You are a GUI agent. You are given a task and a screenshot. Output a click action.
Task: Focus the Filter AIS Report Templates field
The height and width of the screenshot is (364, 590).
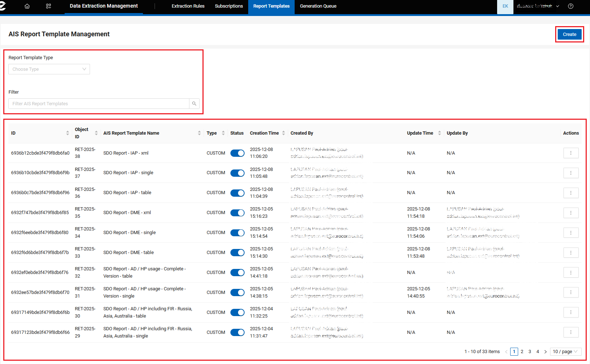pos(99,104)
